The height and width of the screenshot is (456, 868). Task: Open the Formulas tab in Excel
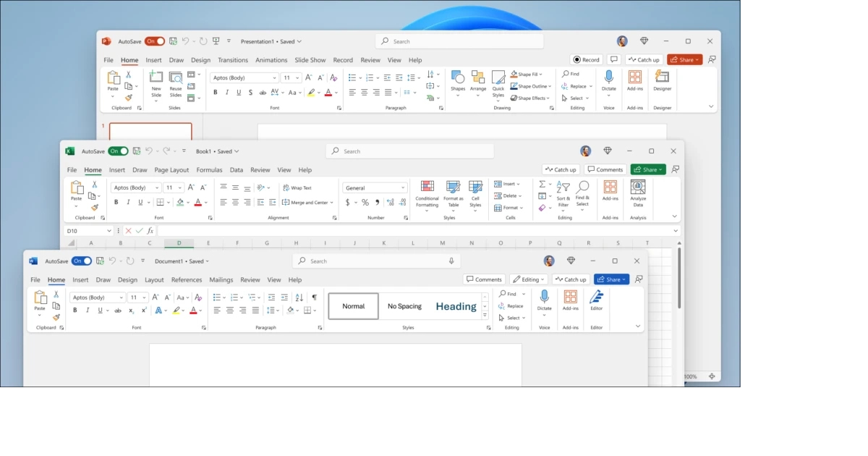click(x=209, y=170)
